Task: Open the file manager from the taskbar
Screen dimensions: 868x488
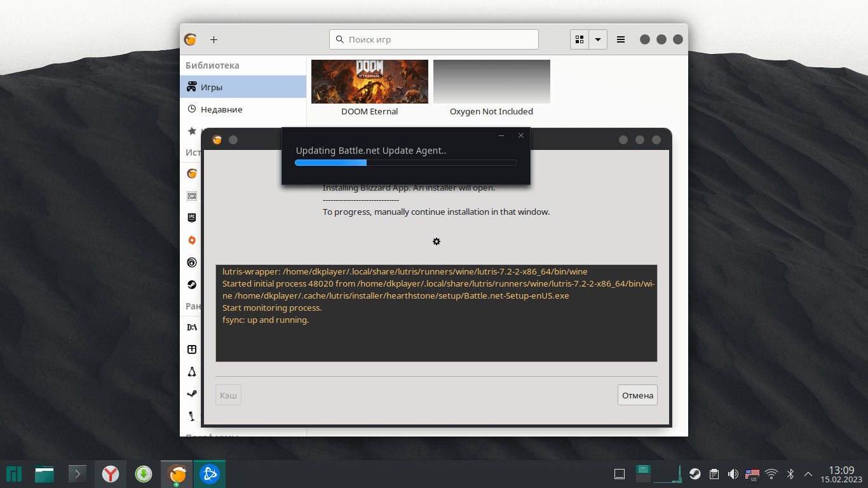Action: pyautogui.click(x=44, y=474)
